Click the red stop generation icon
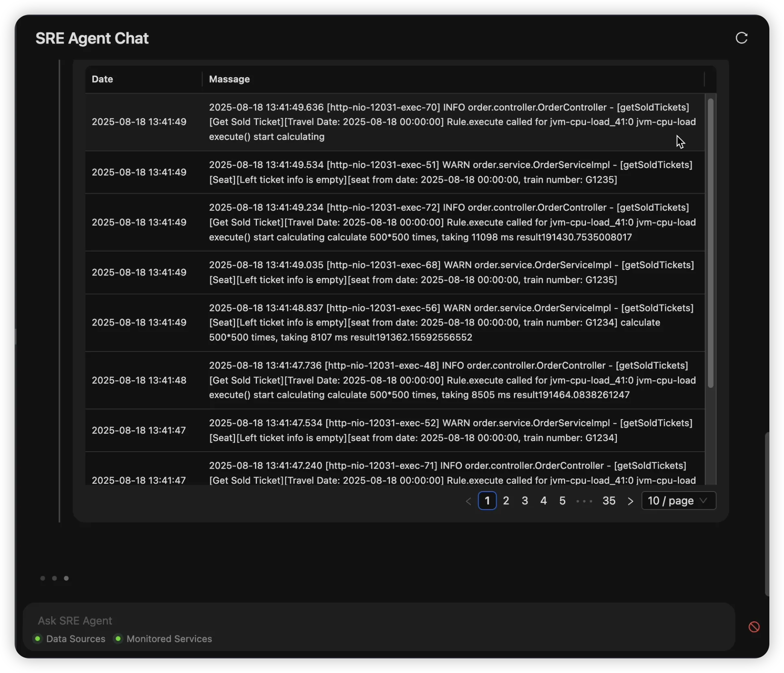Viewport: 784px width, 673px height. [754, 627]
